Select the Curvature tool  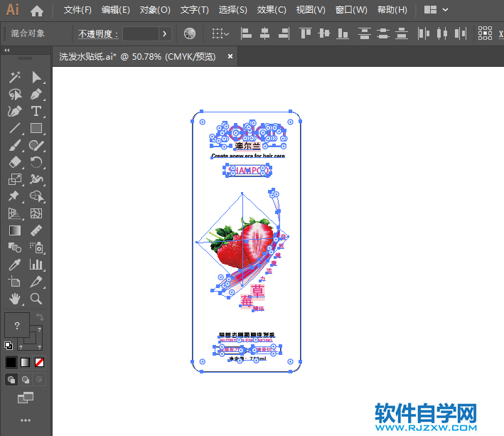coord(15,111)
